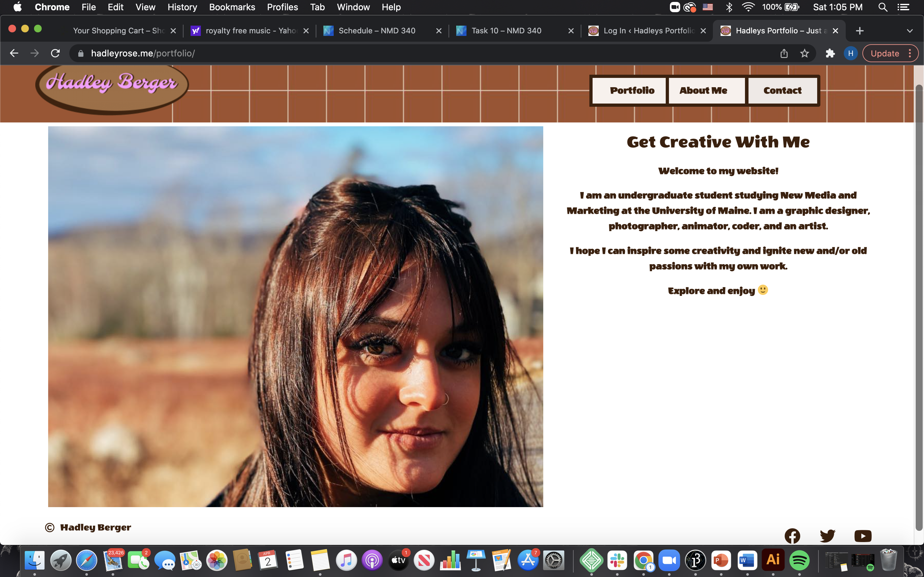924x577 pixels.
Task: Click the share page icon
Action: tap(784, 54)
